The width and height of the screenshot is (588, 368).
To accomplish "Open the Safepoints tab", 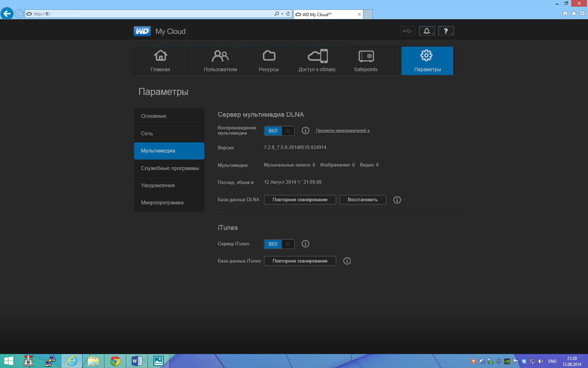I will coord(366,61).
